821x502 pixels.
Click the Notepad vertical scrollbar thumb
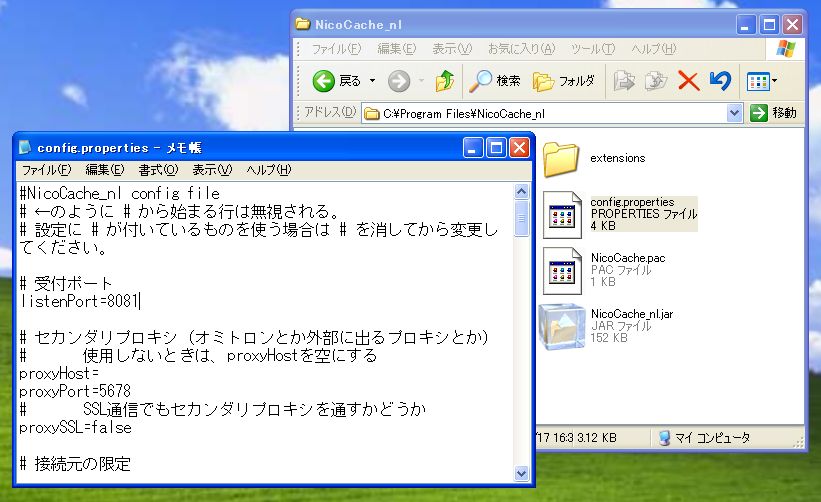(x=521, y=218)
